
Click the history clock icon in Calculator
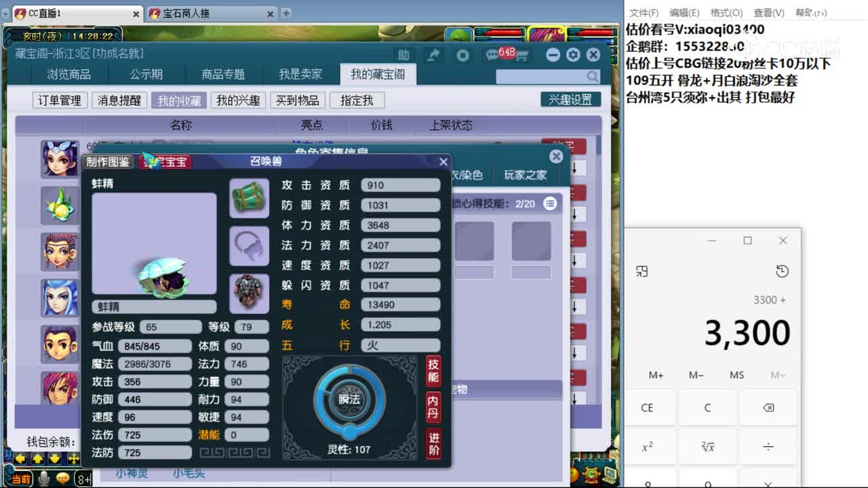[781, 270]
